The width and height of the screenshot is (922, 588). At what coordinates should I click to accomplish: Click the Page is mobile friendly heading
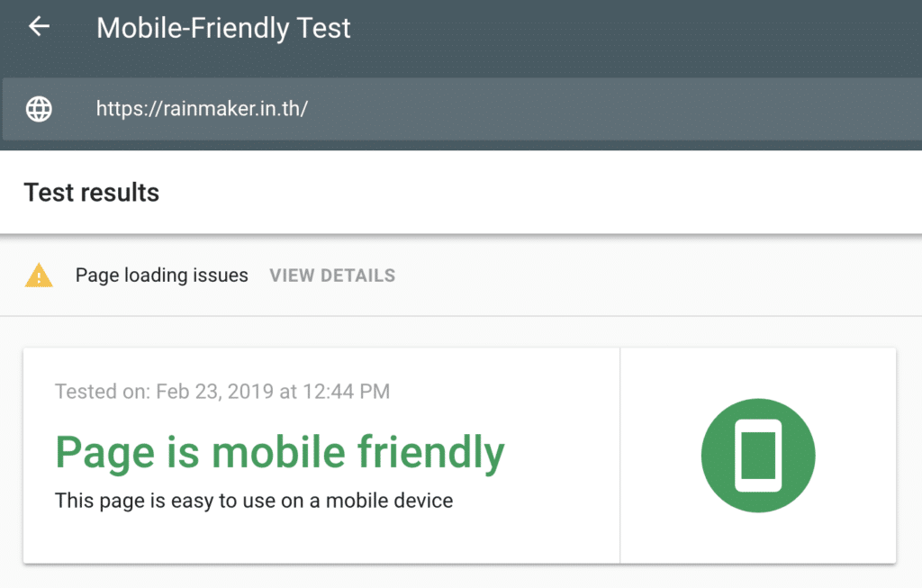pos(279,453)
